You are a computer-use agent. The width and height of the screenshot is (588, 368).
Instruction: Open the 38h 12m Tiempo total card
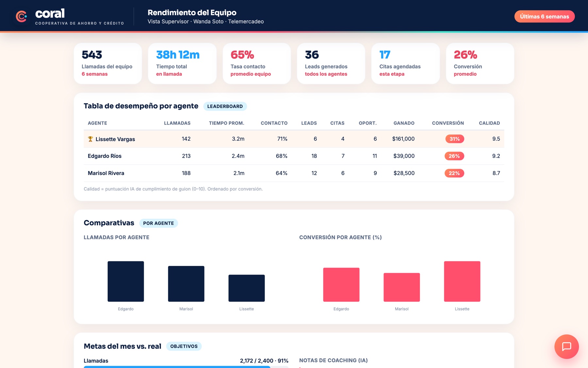(182, 63)
